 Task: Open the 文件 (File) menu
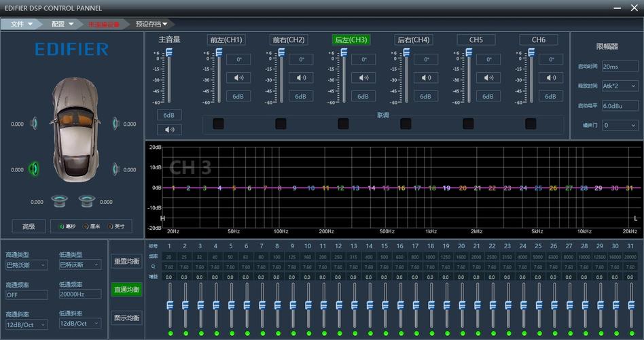pyautogui.click(x=21, y=24)
